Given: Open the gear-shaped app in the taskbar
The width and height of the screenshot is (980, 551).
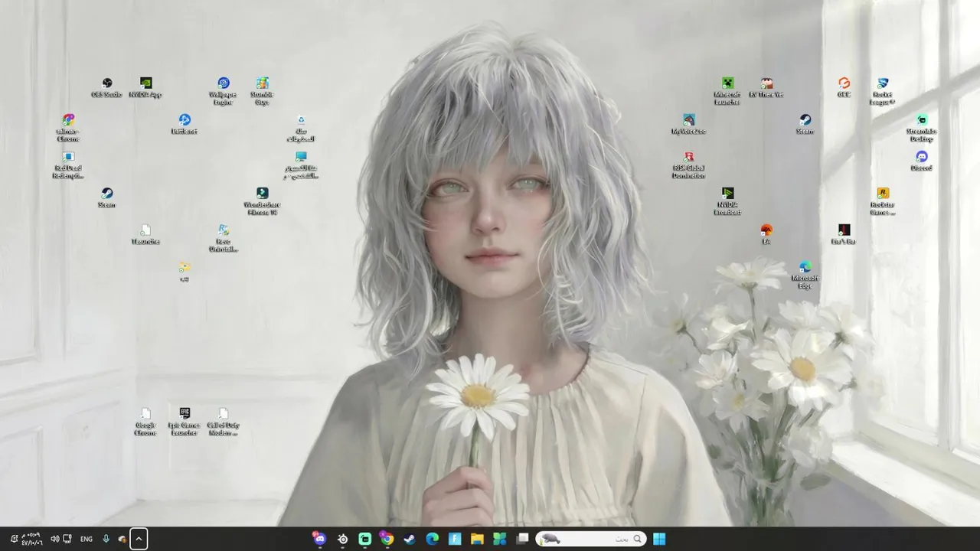Looking at the screenshot, I should (343, 539).
